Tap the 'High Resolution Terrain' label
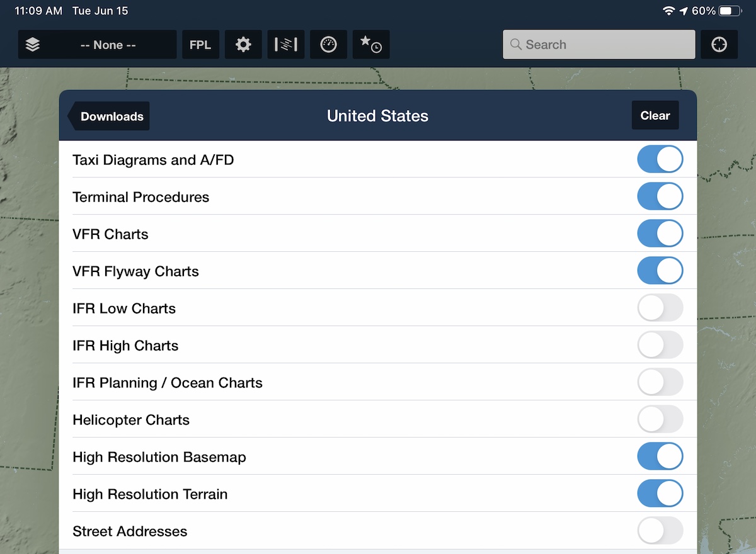This screenshot has width=756, height=554. point(150,494)
